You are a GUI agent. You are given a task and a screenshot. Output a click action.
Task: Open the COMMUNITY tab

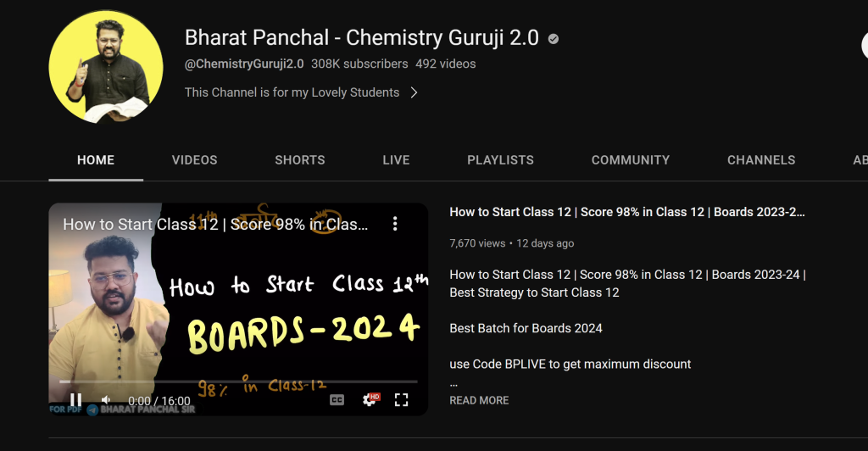tap(631, 160)
